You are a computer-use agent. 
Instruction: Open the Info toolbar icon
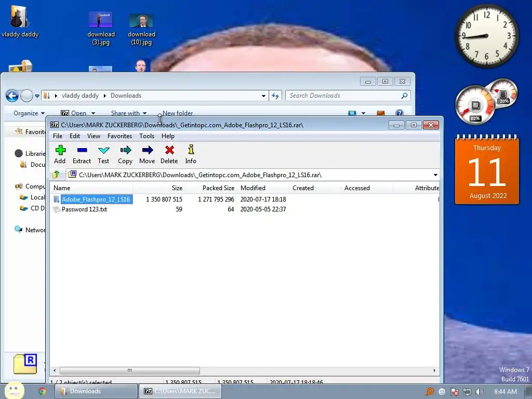pos(191,150)
